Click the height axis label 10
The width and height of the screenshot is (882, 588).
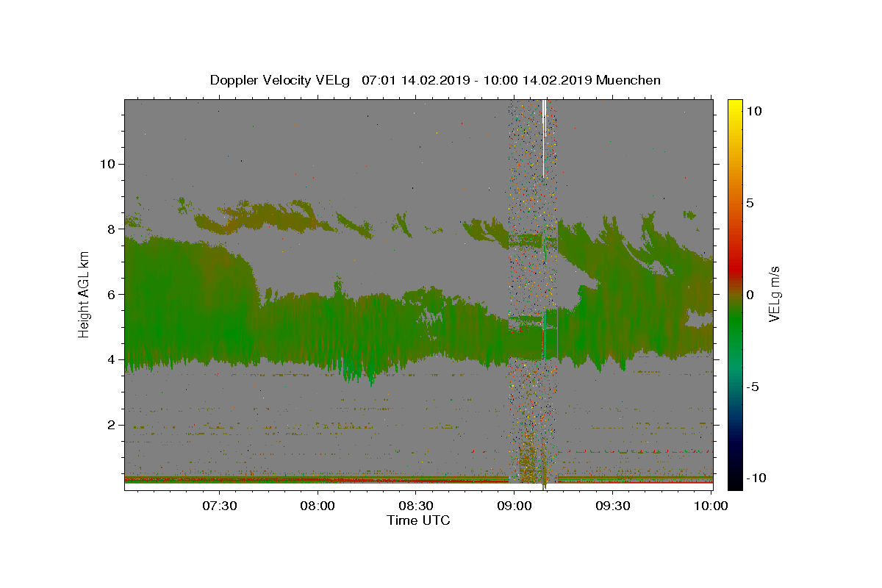107,164
